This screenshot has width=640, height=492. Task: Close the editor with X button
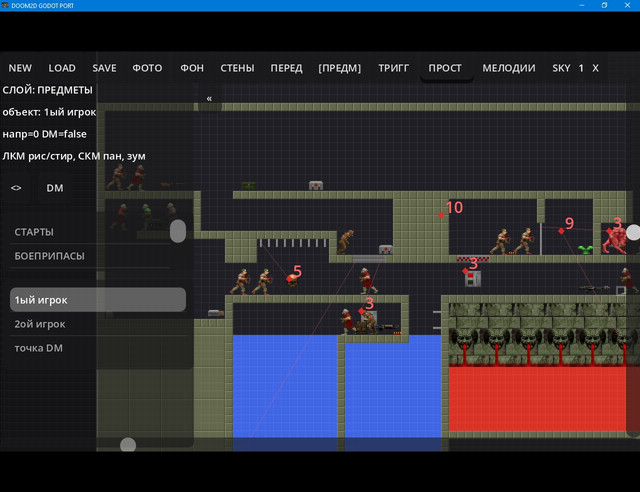(x=596, y=68)
